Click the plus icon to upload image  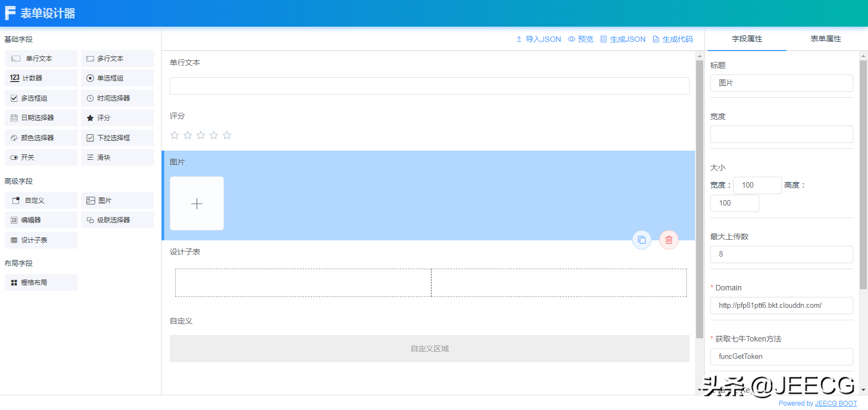click(197, 204)
